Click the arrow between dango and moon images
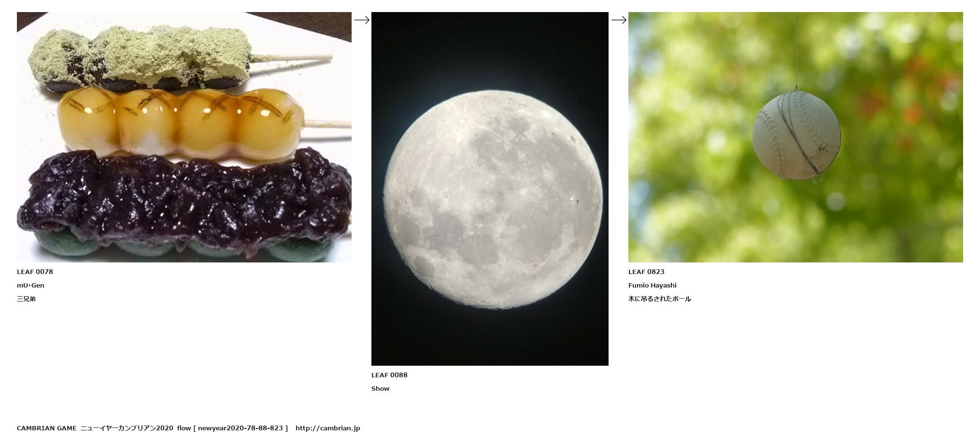The height and width of the screenshot is (440, 980). 362,20
